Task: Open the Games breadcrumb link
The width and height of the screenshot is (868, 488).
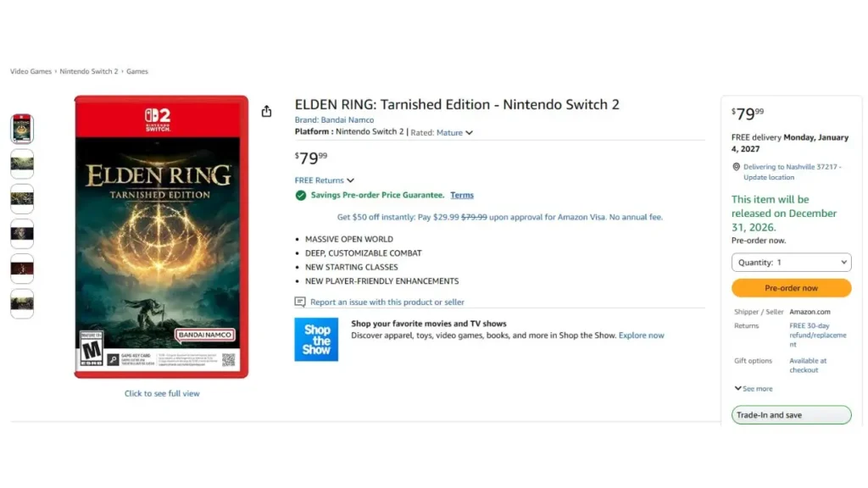Action: [x=137, y=71]
